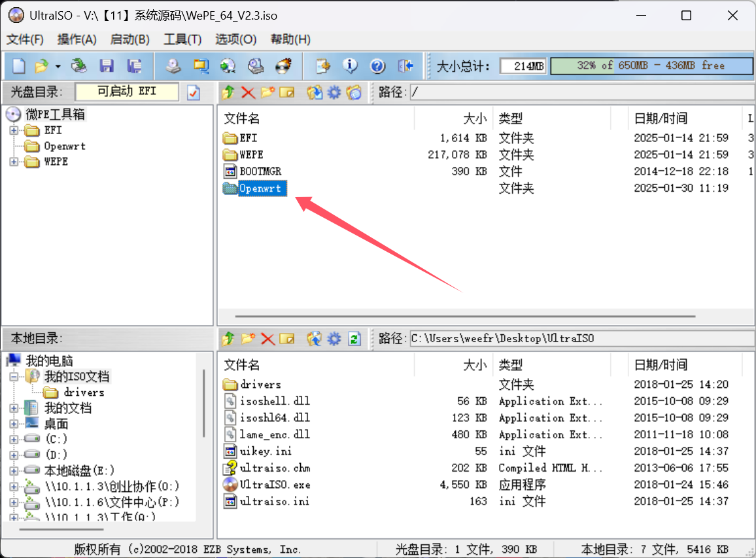Select the BOOTMGR file in the disc file list
Image resolution: width=756 pixels, height=558 pixels.
[260, 171]
